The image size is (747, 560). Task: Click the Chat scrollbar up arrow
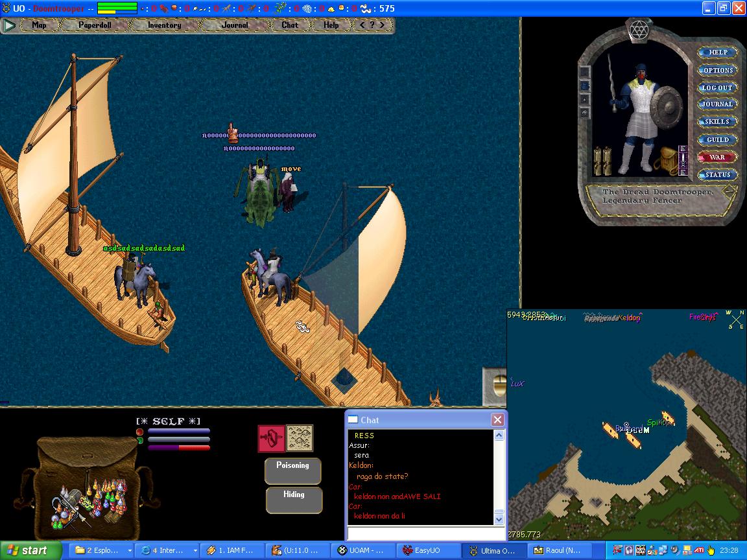tap(499, 435)
